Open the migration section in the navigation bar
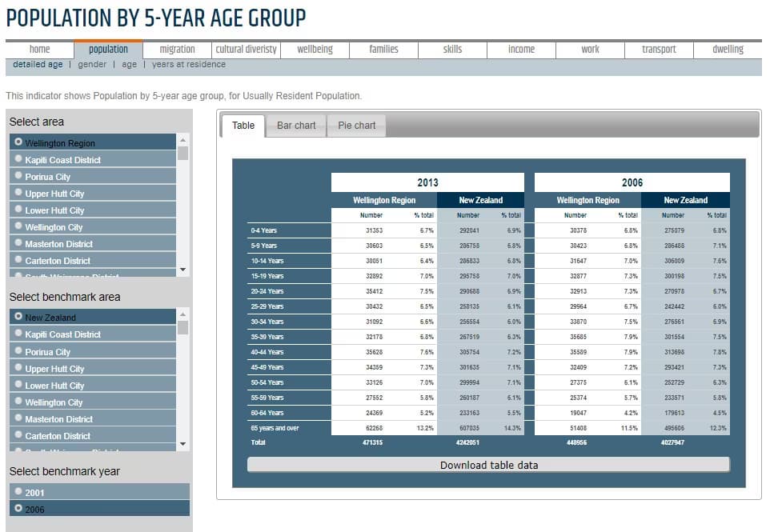The width and height of the screenshot is (774, 532). [177, 50]
